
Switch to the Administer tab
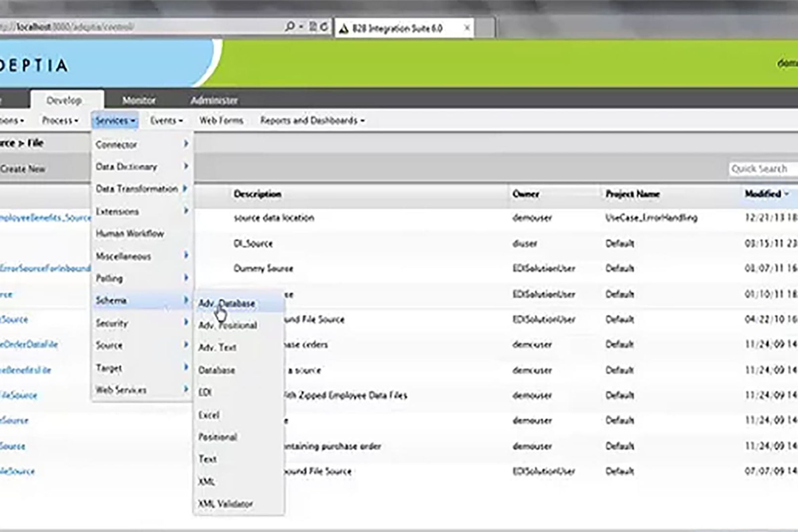pos(214,100)
